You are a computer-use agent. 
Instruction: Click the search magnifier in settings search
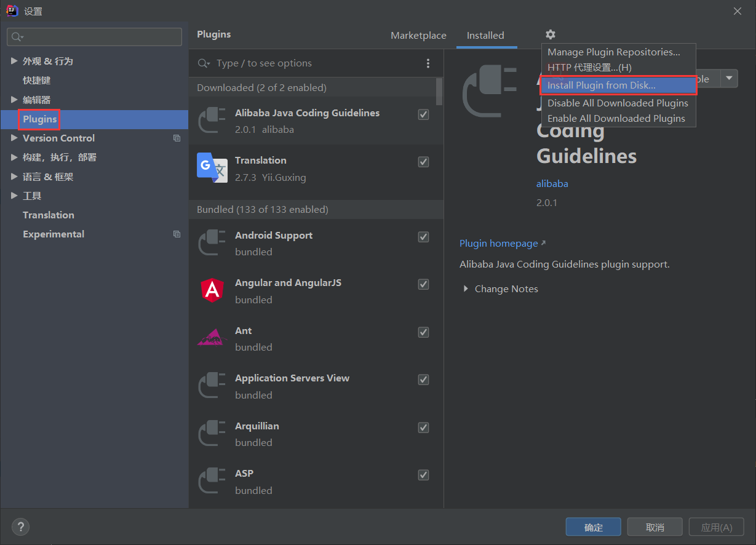coord(17,37)
